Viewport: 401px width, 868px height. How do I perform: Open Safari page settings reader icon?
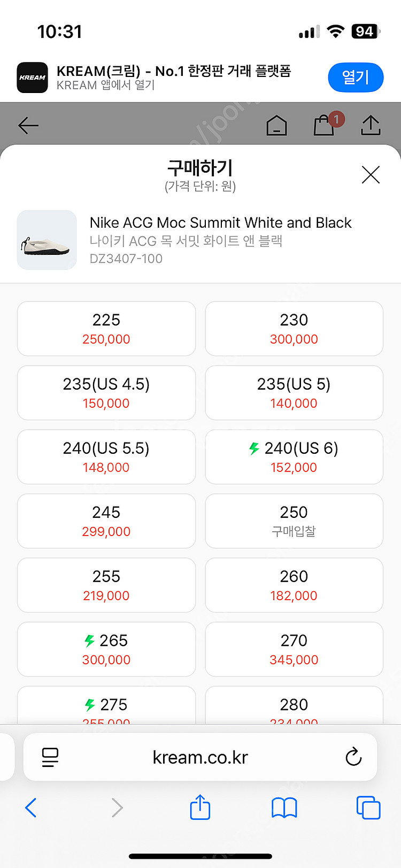pos(50,757)
